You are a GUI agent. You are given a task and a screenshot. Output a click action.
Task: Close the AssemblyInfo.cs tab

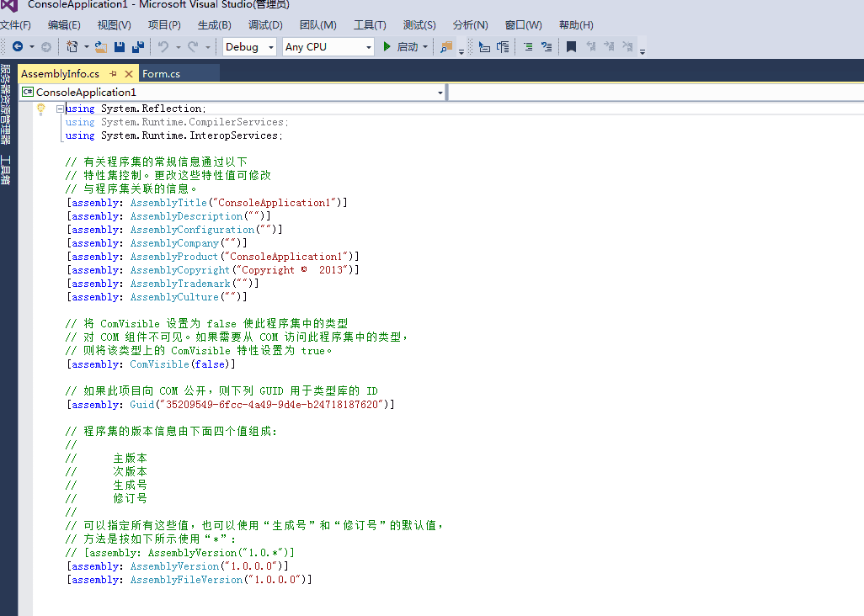pos(128,74)
